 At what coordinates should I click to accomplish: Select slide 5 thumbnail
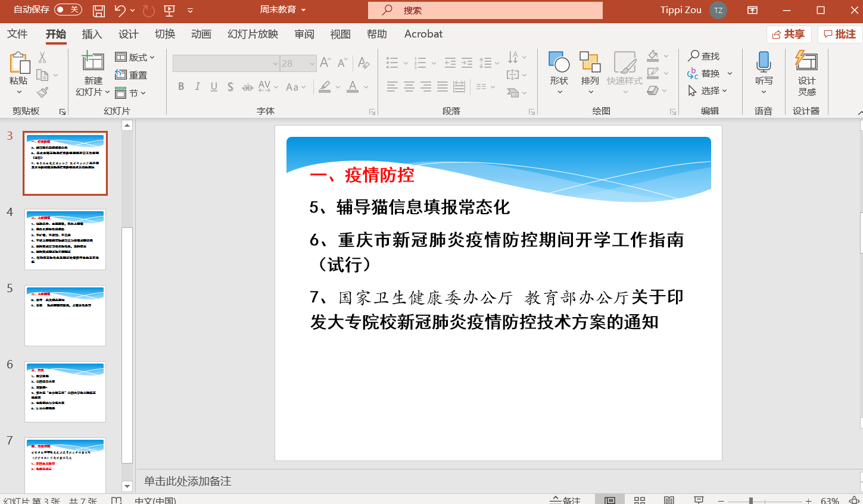tap(65, 315)
